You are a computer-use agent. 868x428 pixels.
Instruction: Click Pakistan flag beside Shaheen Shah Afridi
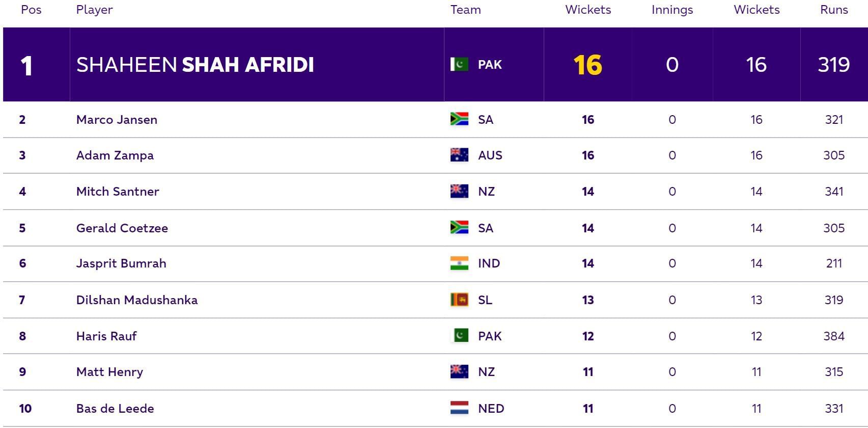pos(459,65)
